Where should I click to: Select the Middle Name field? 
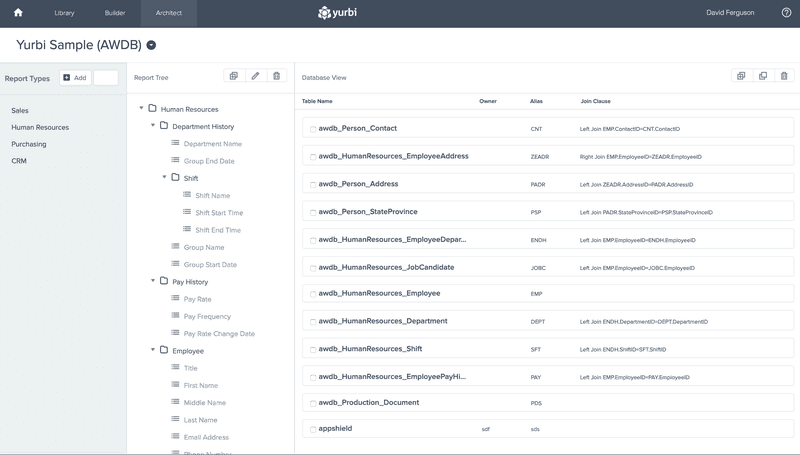(x=205, y=402)
